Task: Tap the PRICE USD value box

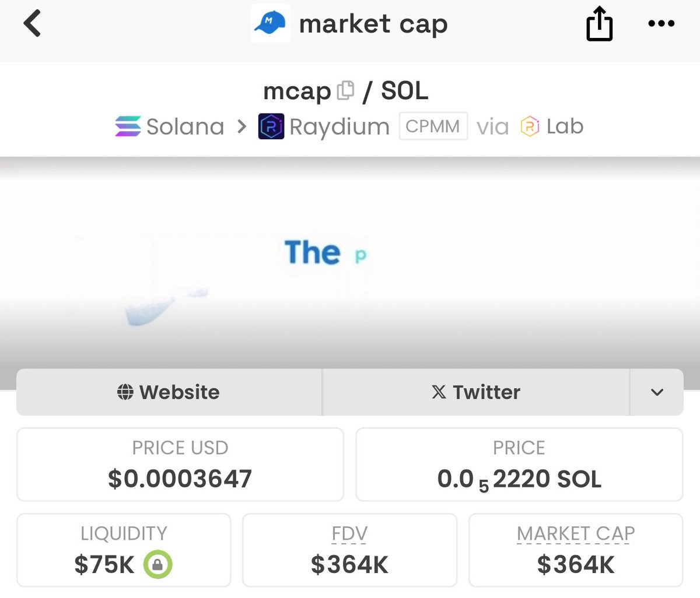Action: point(180,465)
